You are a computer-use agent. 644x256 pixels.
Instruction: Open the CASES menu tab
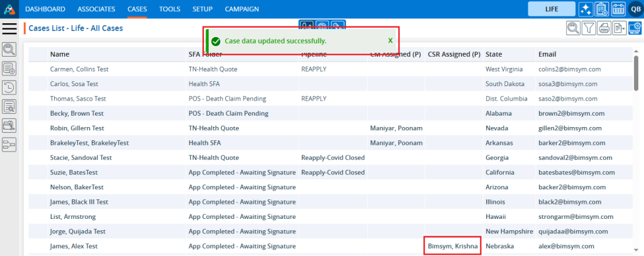coord(137,9)
